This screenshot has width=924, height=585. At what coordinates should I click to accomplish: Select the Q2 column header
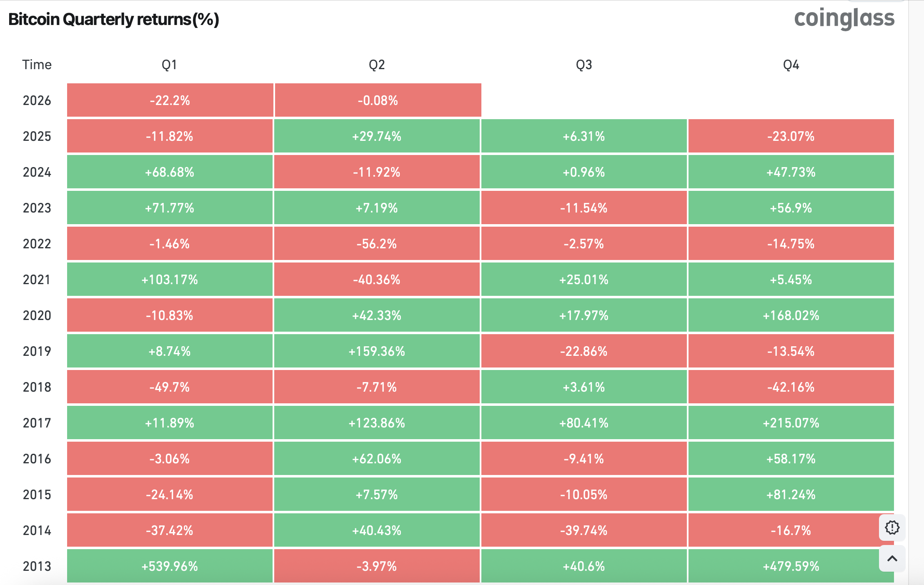(x=376, y=65)
